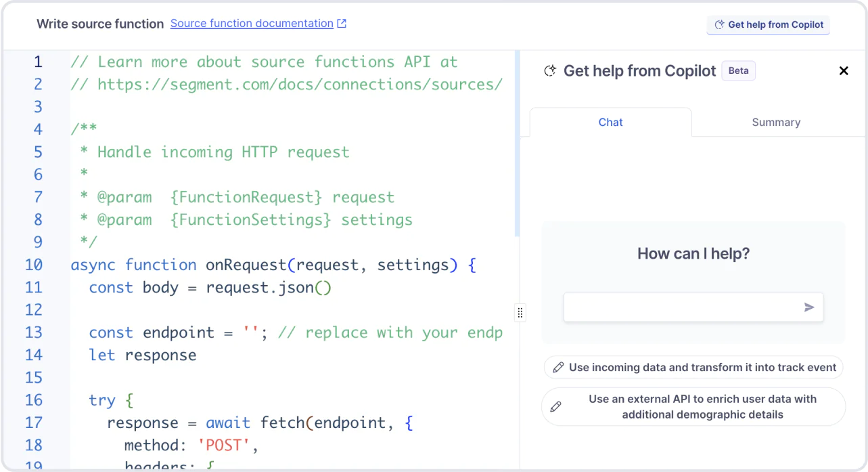Screen dimensions: 868x472
Task: Choose the external API enrichment suggestion
Action: (693, 406)
